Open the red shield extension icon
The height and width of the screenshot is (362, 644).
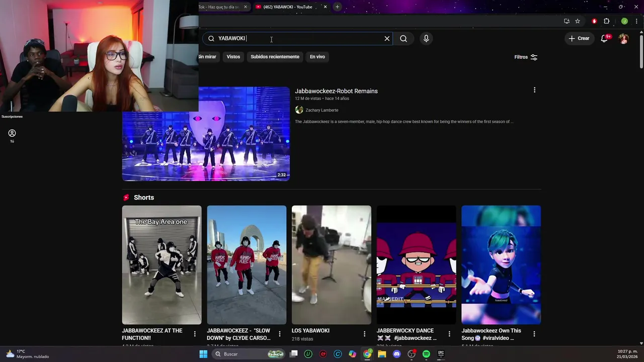[x=594, y=21]
